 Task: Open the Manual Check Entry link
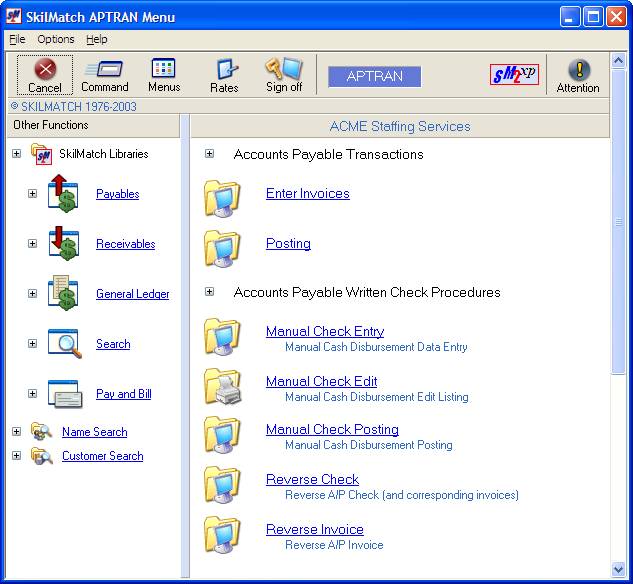coord(325,331)
